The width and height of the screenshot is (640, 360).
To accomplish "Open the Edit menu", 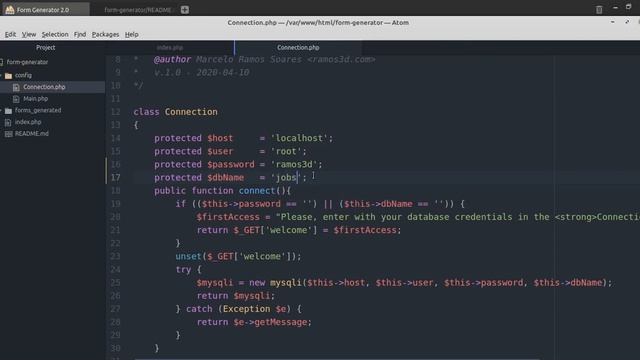I will 10,34.
